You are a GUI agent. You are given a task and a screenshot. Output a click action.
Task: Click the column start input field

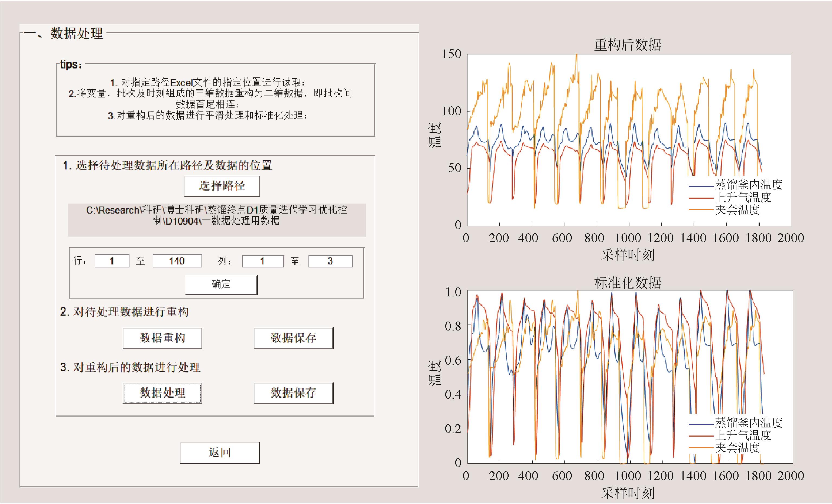coord(263,261)
